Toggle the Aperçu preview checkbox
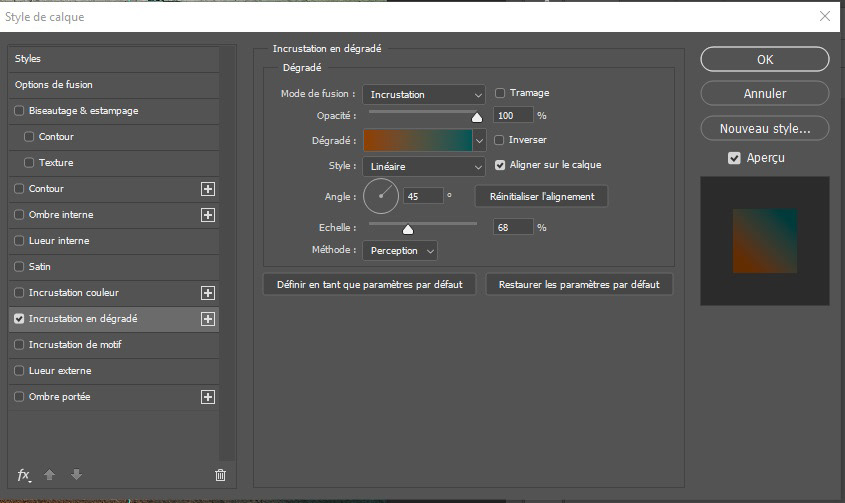This screenshot has width=845, height=503. pos(734,158)
